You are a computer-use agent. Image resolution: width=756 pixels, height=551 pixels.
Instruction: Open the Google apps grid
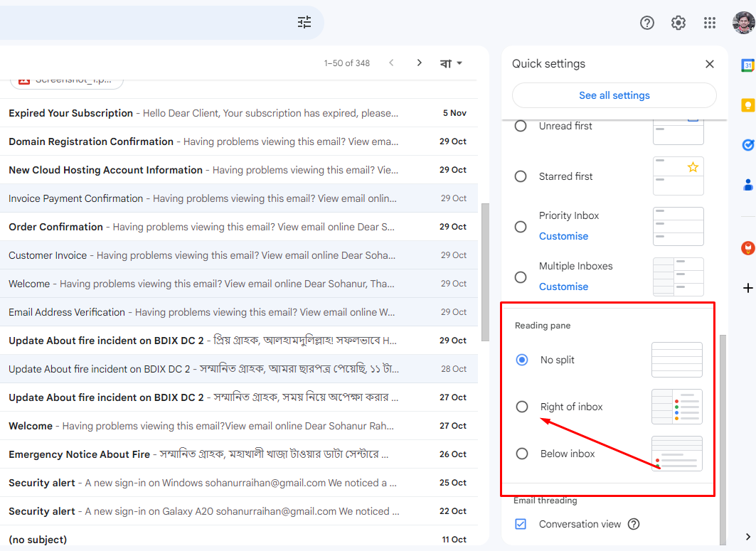pos(710,23)
